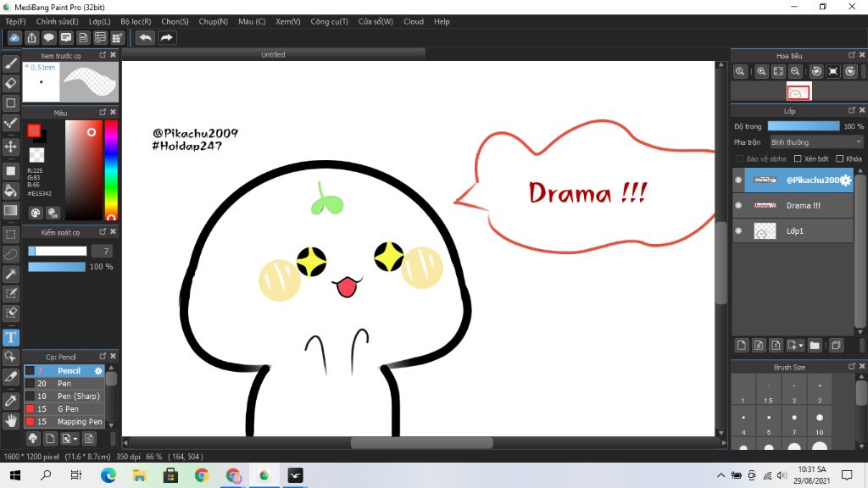Add a brush from cloud
This screenshot has height=488, width=868.
[33, 439]
